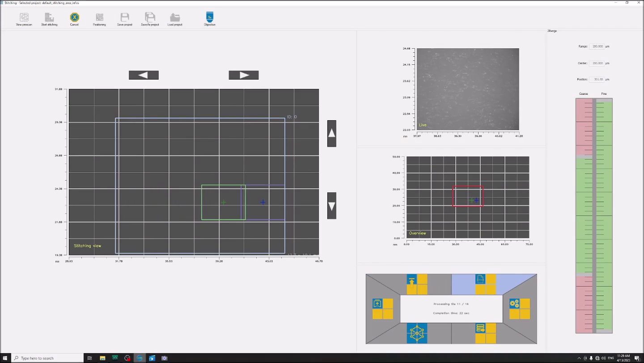Click the Coarse Z position slider bar
This screenshot has height=363, width=644.
584,215
